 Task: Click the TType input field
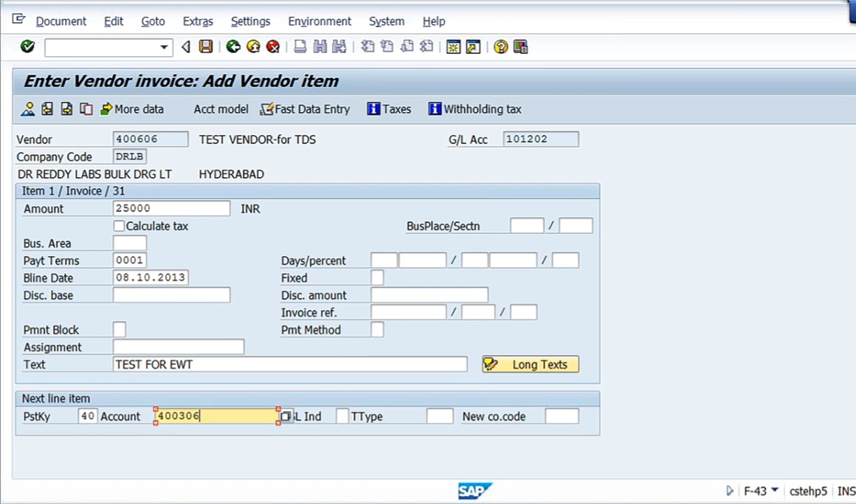click(440, 416)
